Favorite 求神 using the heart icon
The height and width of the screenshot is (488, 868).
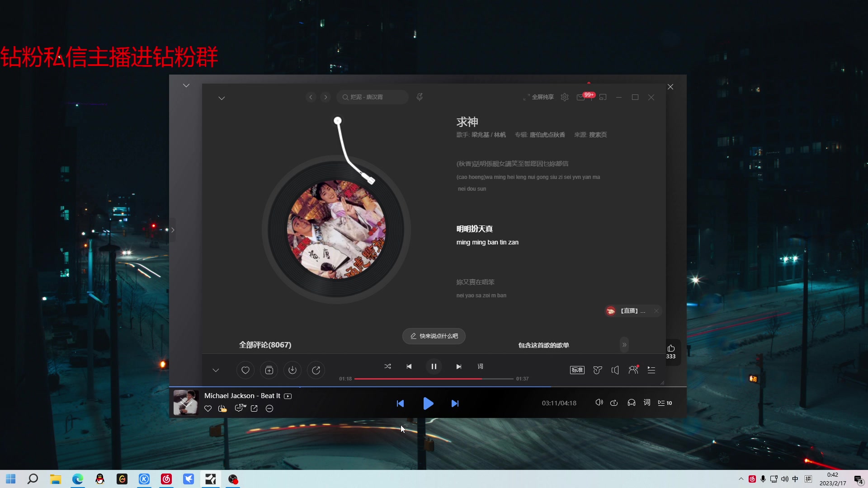[x=245, y=370]
